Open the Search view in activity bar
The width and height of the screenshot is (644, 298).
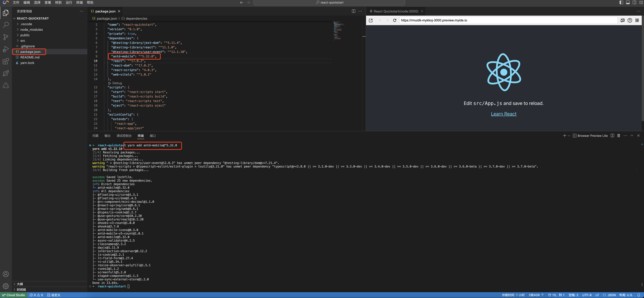pos(6,25)
